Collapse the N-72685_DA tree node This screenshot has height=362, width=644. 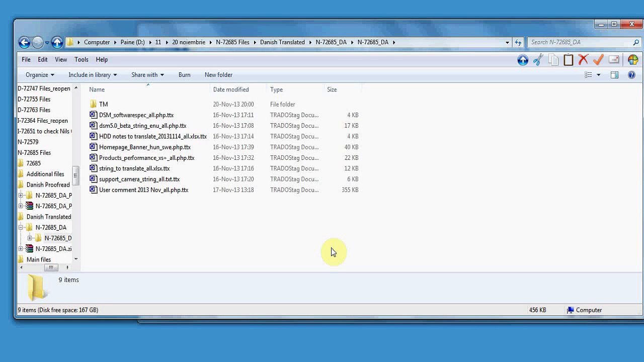[21, 227]
